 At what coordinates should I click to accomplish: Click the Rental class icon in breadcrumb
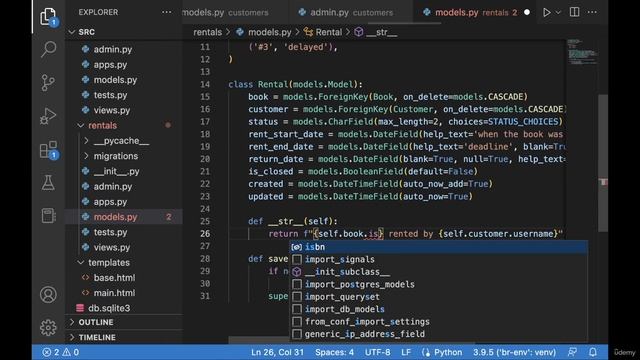(x=309, y=32)
